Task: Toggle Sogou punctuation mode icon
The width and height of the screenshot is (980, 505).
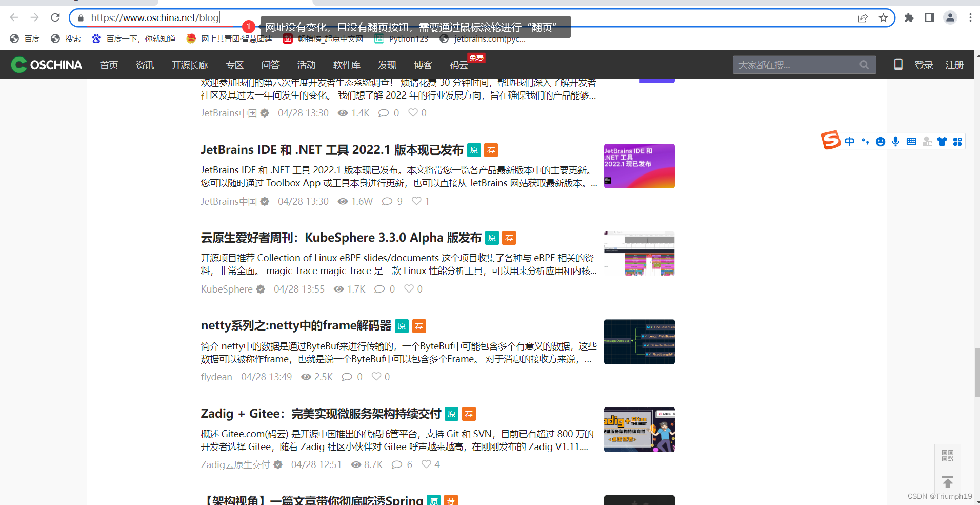Action: click(865, 142)
